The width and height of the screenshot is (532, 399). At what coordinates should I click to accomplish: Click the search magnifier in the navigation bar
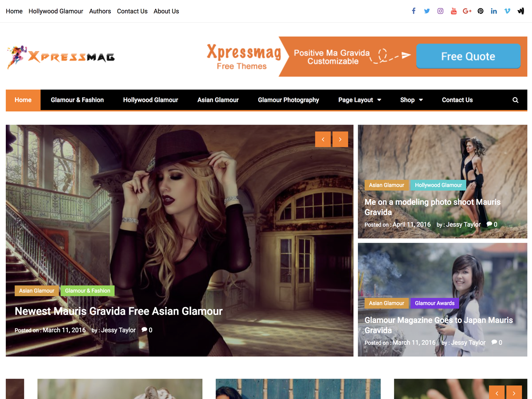515,100
